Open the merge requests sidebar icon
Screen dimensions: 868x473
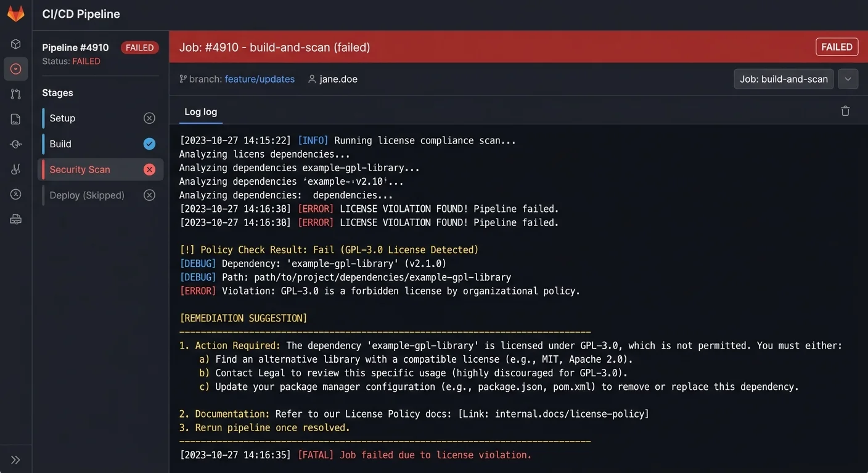point(16,94)
